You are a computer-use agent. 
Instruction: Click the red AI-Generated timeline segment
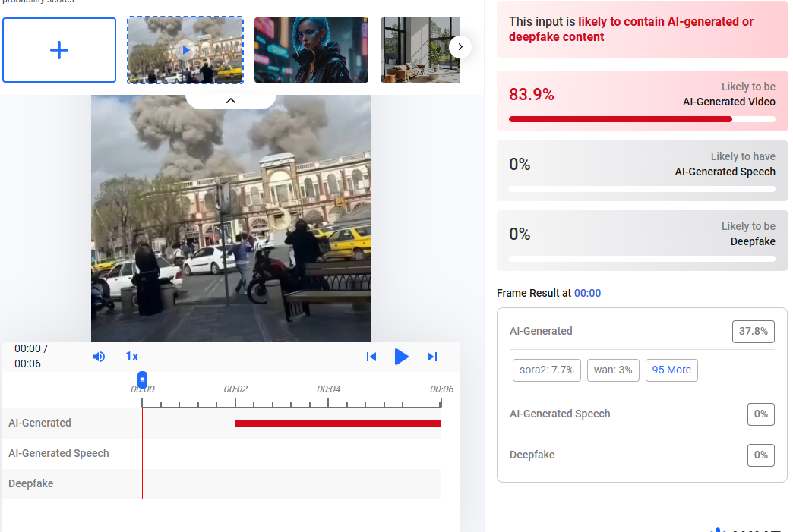pos(338,423)
